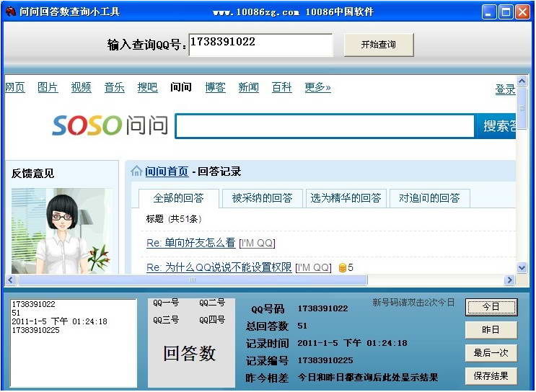This screenshot has width=536, height=392.
Task: Click the horizontal scrollbar thumb
Action: [193, 280]
